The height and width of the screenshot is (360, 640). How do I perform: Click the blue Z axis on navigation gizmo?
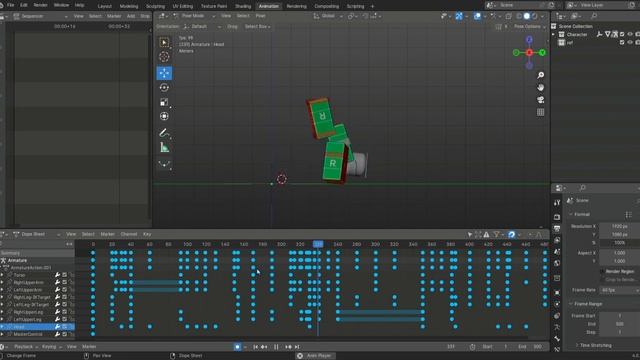529,40
